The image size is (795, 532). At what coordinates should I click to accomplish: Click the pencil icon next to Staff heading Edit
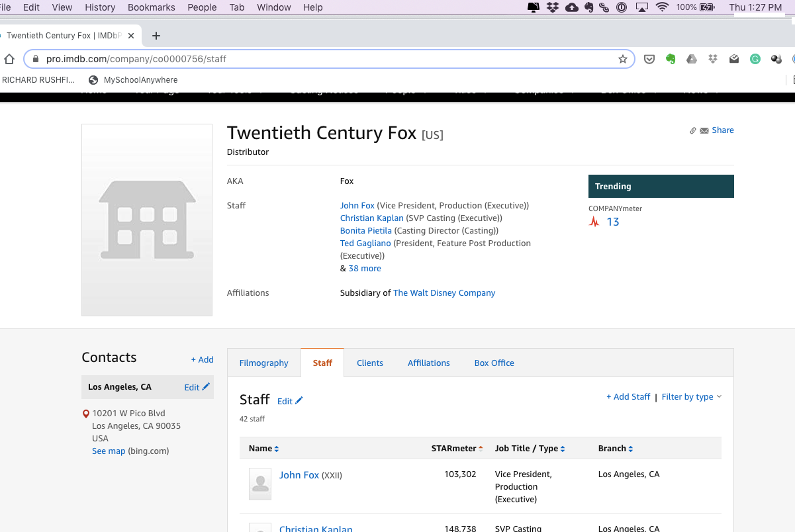[299, 400]
